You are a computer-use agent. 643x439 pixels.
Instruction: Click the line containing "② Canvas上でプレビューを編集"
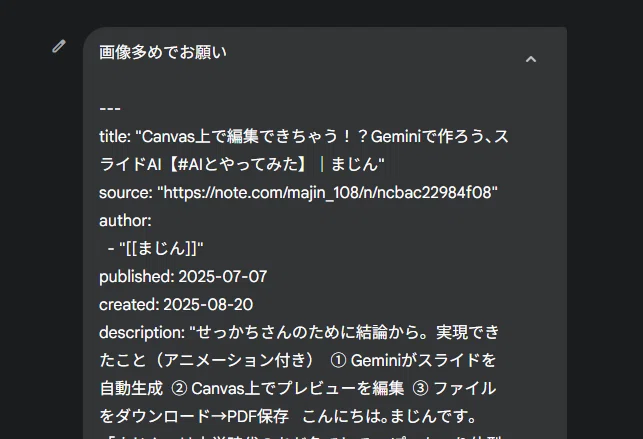coord(298,389)
